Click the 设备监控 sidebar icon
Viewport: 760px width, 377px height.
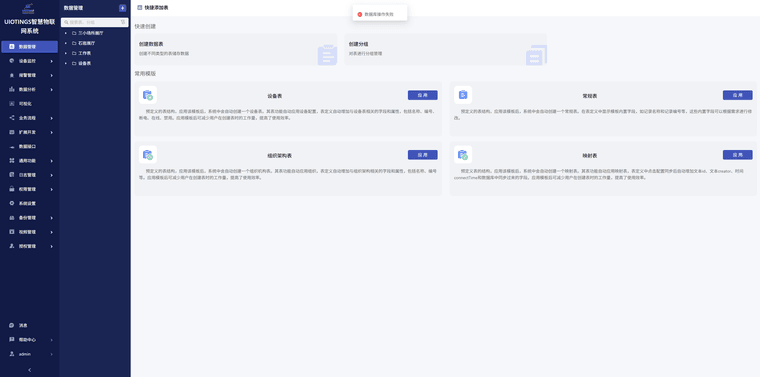pos(12,61)
